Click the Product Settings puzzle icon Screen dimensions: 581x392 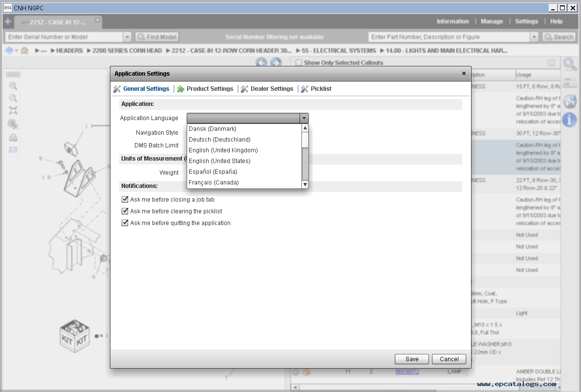coord(180,89)
